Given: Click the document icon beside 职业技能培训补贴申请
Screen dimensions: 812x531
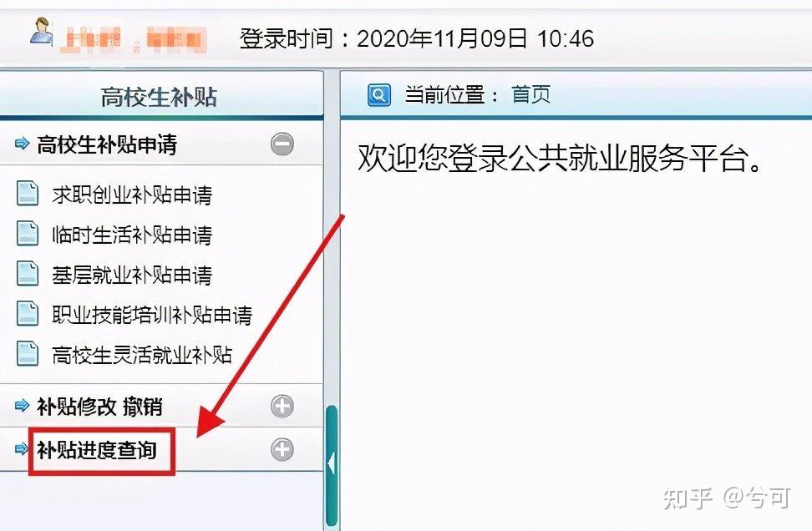Looking at the screenshot, I should click(x=28, y=314).
